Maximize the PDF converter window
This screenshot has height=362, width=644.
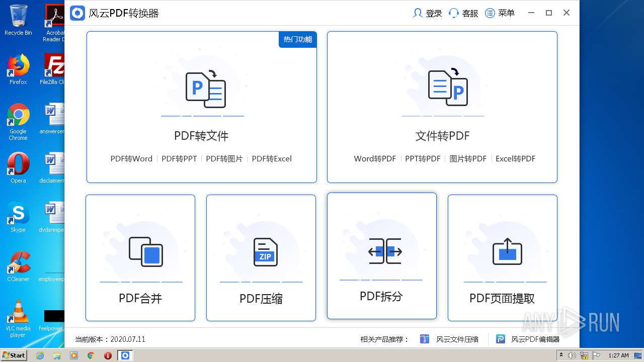549,13
